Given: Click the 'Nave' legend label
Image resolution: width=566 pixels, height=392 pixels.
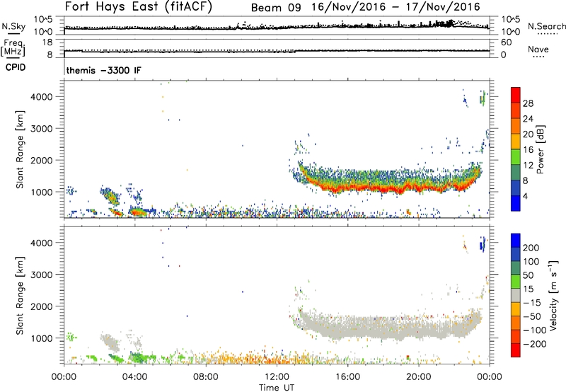Looking at the screenshot, I should pyautogui.click(x=538, y=49).
